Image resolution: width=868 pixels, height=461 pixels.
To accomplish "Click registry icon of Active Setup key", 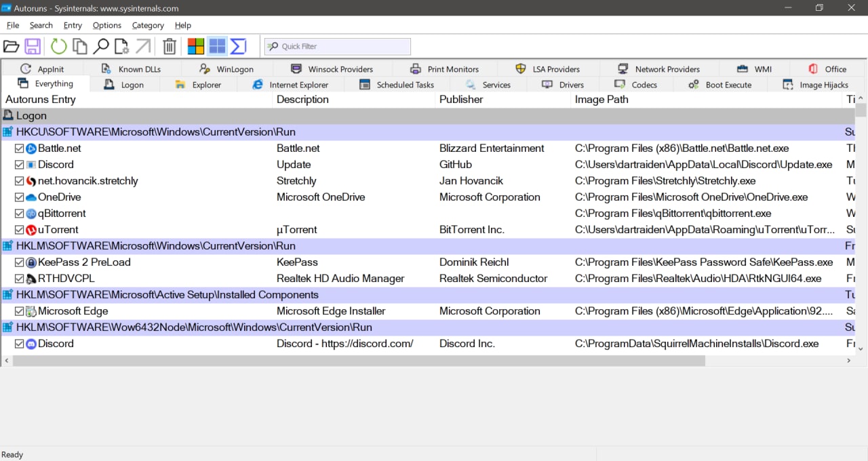I will point(7,295).
